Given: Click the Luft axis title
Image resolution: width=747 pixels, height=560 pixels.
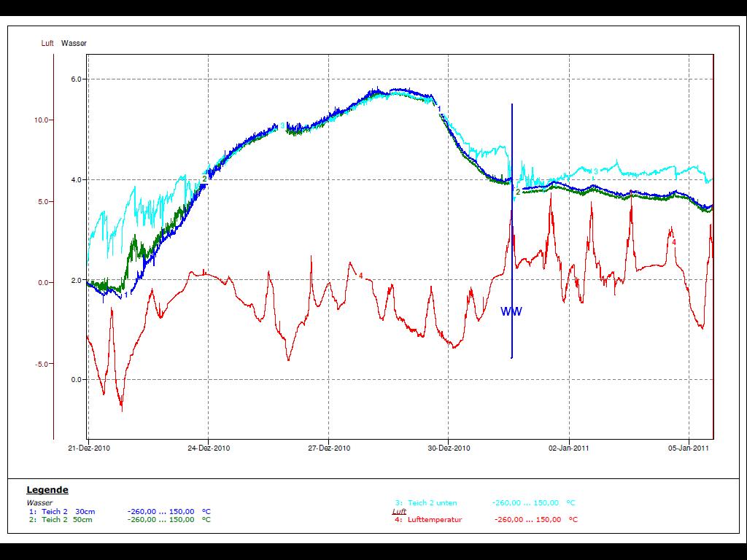Looking at the screenshot, I should (47, 44).
